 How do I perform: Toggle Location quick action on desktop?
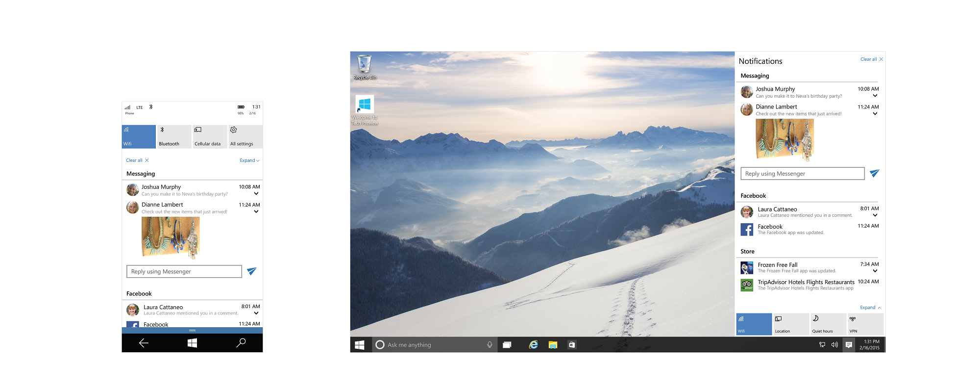pyautogui.click(x=791, y=324)
